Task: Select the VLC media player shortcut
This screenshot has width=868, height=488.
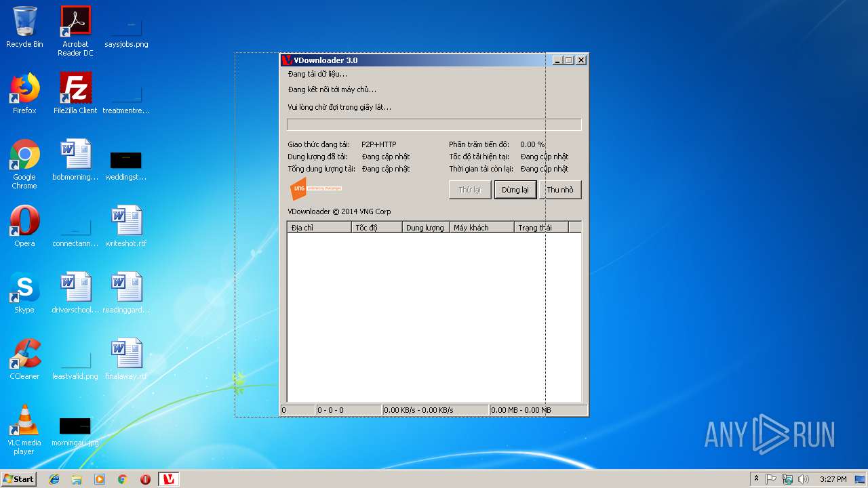Action: pos(24,430)
